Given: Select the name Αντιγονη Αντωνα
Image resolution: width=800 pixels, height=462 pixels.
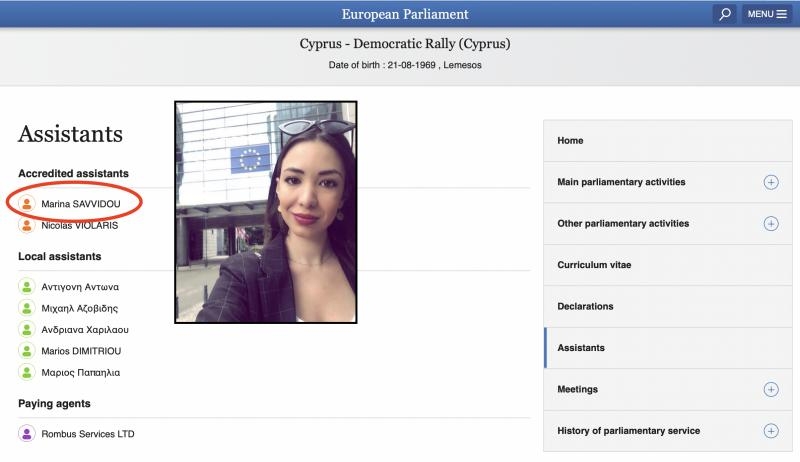Looking at the screenshot, I should point(80,287).
